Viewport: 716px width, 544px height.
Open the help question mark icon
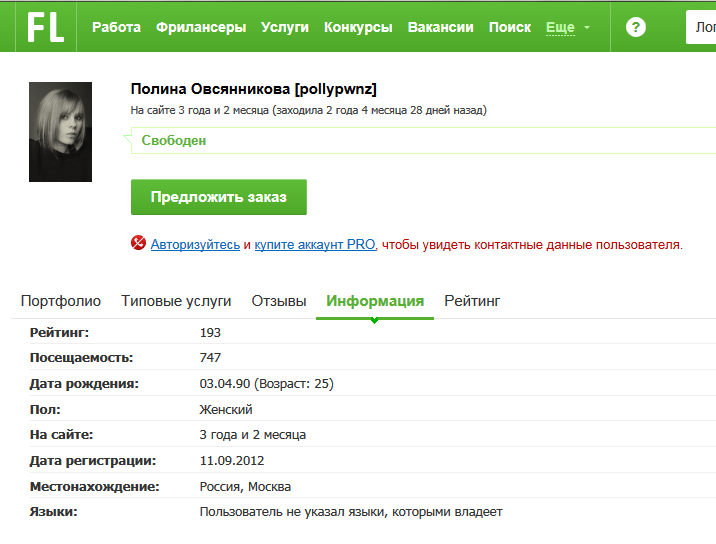click(x=636, y=27)
